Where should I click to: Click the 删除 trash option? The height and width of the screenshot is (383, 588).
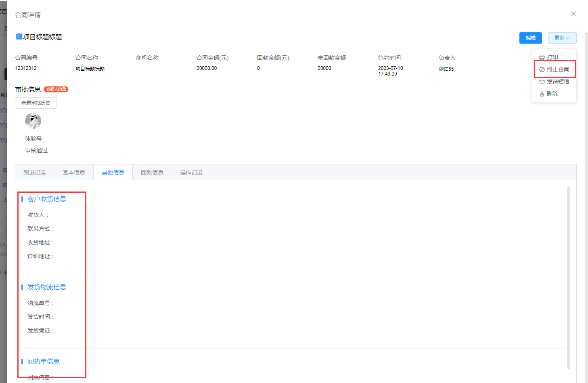549,94
